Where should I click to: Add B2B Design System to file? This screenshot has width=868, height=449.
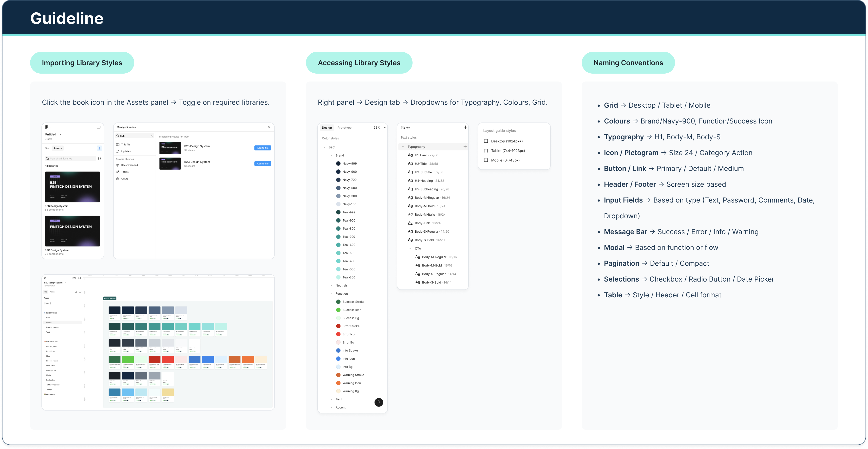263,148
